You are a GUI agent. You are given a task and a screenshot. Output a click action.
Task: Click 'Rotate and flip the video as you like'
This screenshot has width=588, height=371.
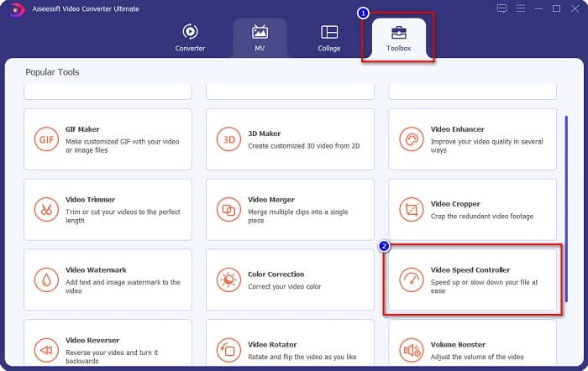pyautogui.click(x=302, y=357)
